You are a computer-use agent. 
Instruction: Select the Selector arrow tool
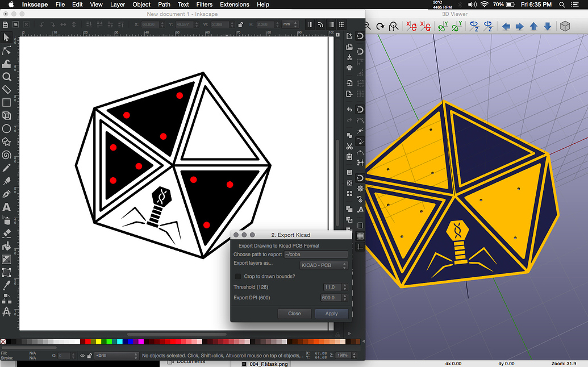[6, 37]
